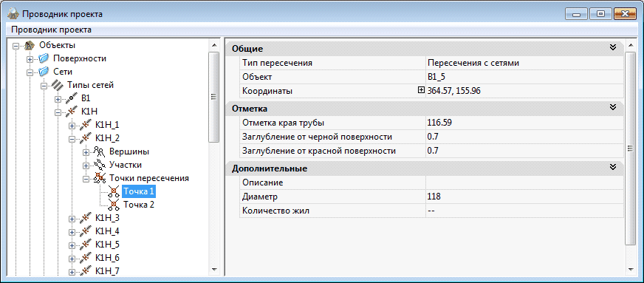Viewport: 644px width, 283px height.
Task: Click the Сети folder icon
Action: 44,72
